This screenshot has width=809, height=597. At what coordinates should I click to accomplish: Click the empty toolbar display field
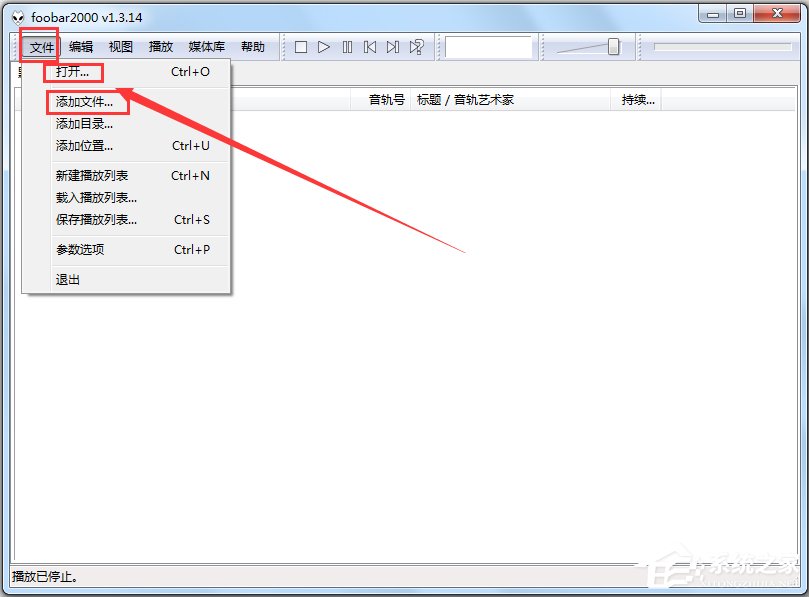pyautogui.click(x=488, y=47)
